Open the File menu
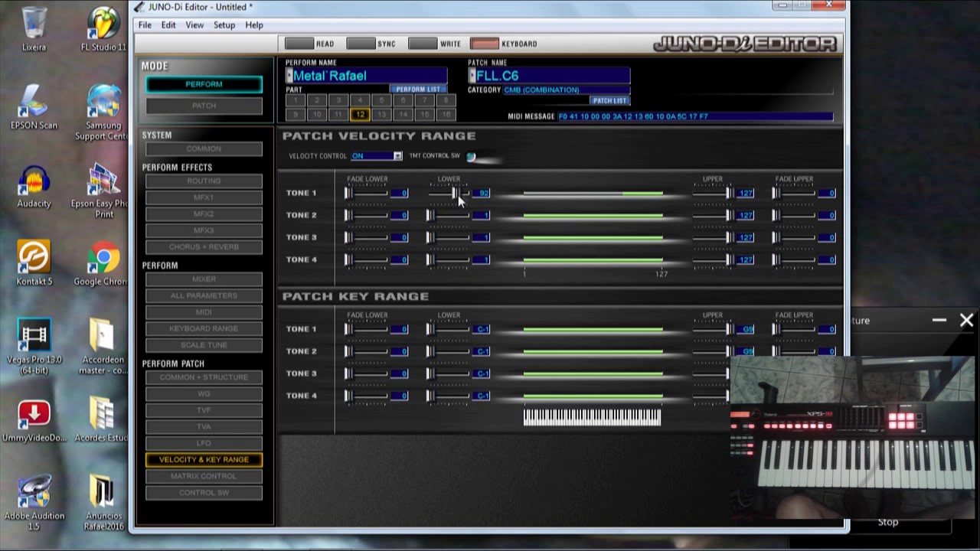980x551 pixels. pyautogui.click(x=145, y=25)
